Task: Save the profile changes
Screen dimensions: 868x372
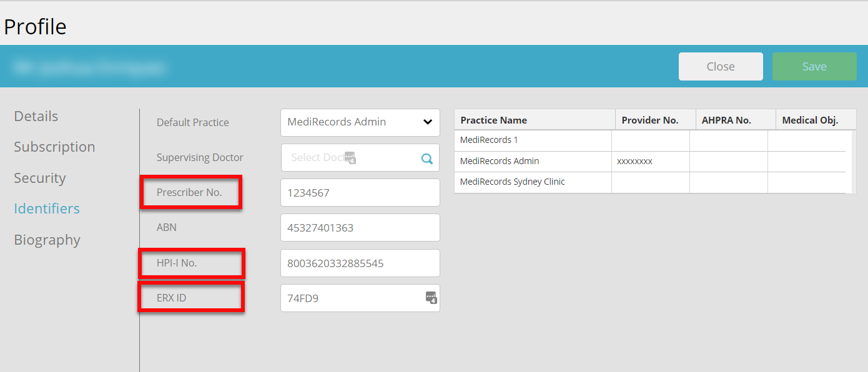Action: click(814, 67)
